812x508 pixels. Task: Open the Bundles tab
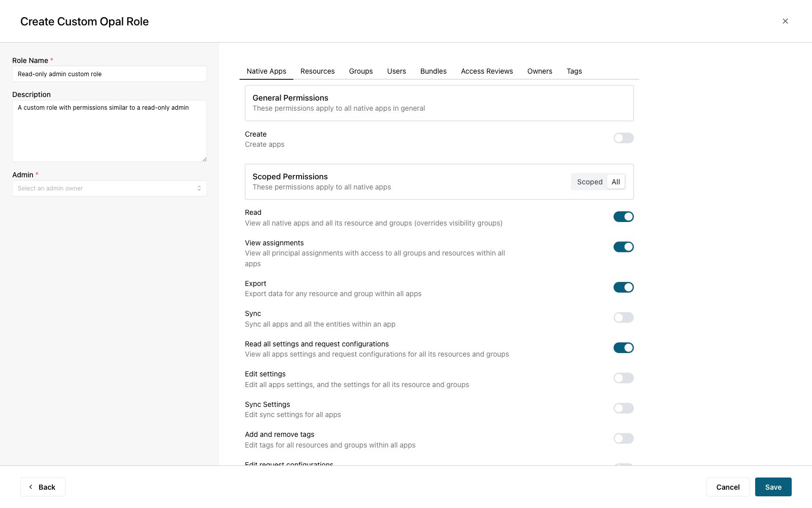pos(433,71)
